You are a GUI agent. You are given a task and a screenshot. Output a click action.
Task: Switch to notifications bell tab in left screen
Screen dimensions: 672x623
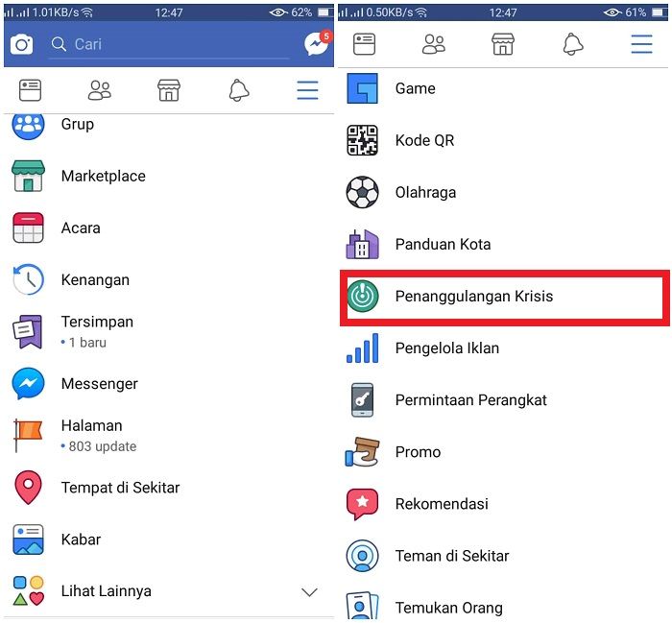tap(239, 90)
